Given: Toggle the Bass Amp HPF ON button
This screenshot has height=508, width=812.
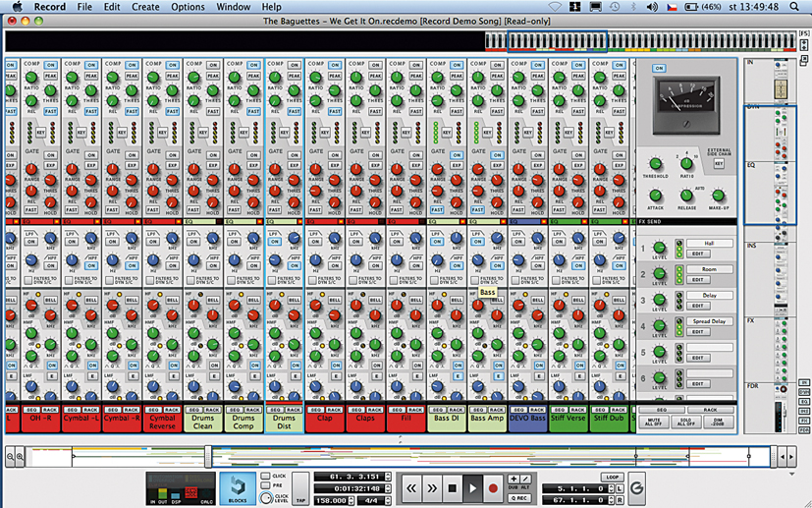Looking at the screenshot, I should (497, 266).
